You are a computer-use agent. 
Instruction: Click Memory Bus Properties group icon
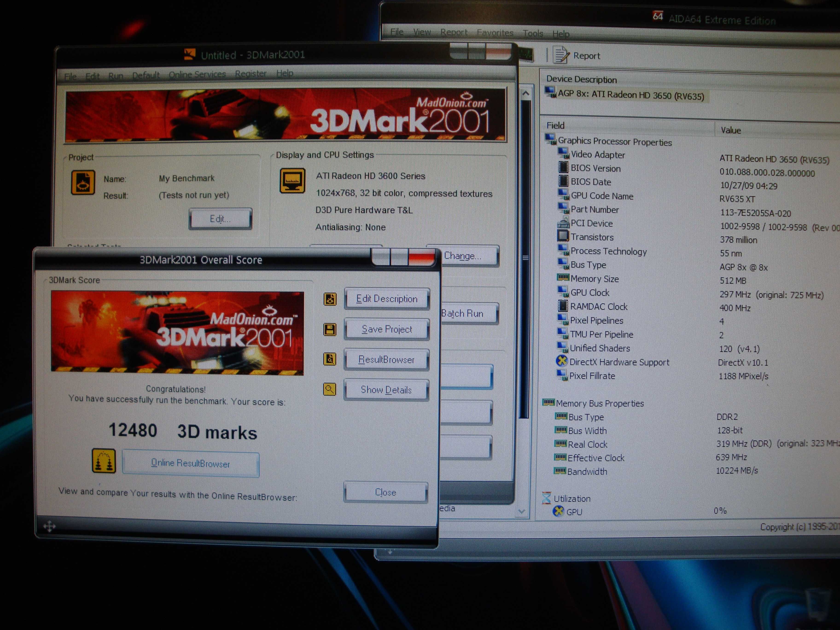(x=548, y=402)
